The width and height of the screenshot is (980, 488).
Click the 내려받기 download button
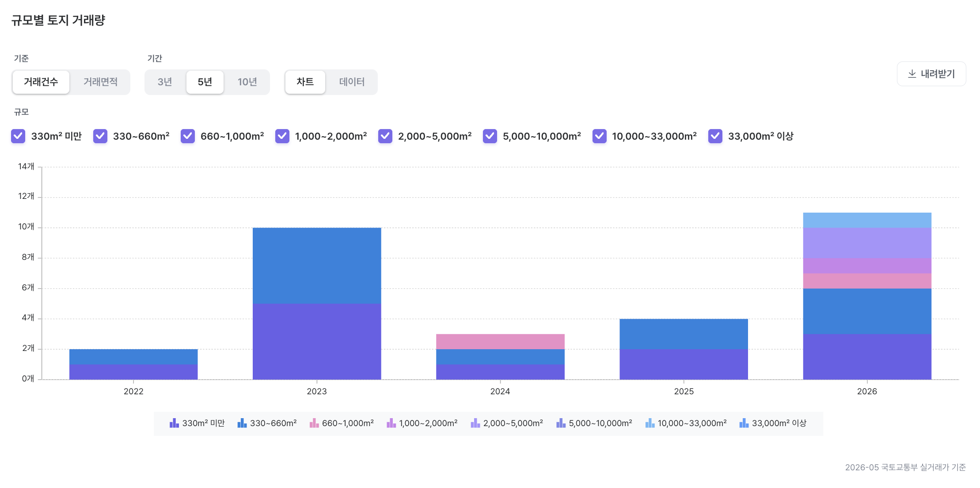pos(931,74)
